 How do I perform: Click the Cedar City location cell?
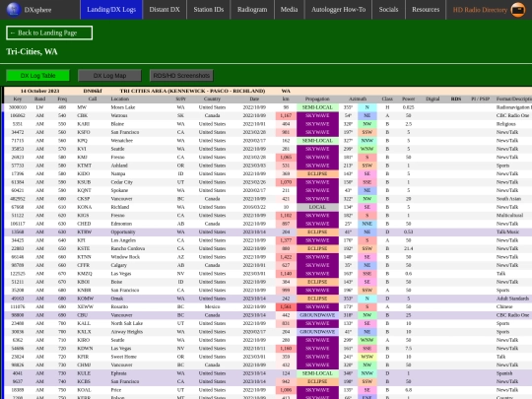point(121,182)
